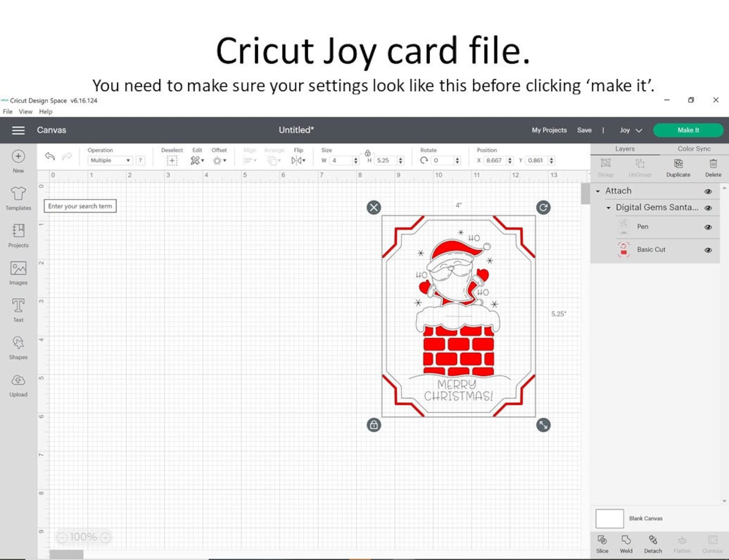Viewport: 729px width, 560px height.
Task: Click the Blank Canvas color swatch
Action: (x=610, y=519)
